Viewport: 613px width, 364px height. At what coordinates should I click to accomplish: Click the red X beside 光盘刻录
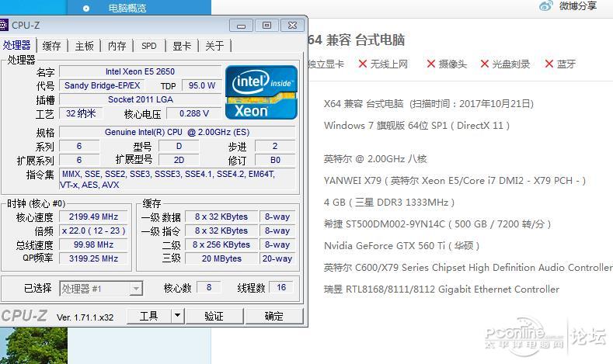point(485,64)
